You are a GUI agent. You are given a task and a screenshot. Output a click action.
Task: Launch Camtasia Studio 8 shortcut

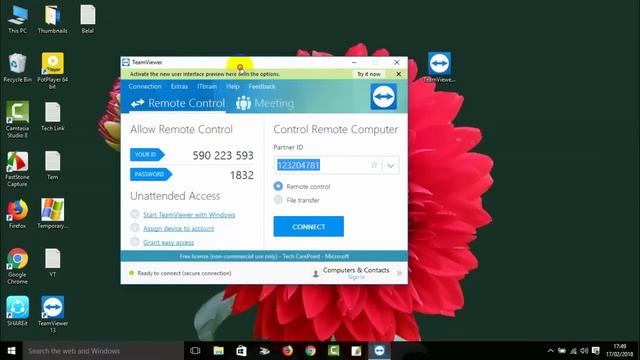(17, 118)
